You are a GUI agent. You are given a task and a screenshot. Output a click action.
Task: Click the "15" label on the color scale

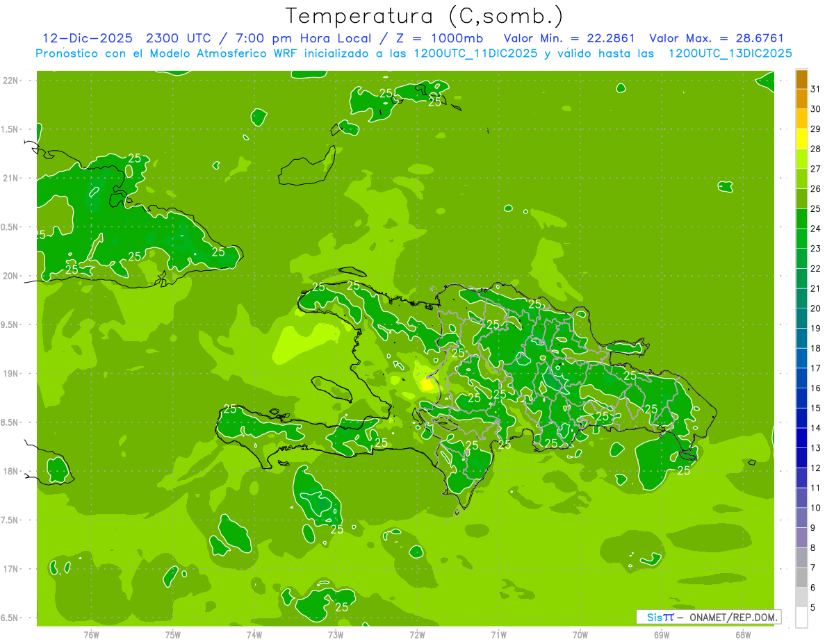pos(816,408)
